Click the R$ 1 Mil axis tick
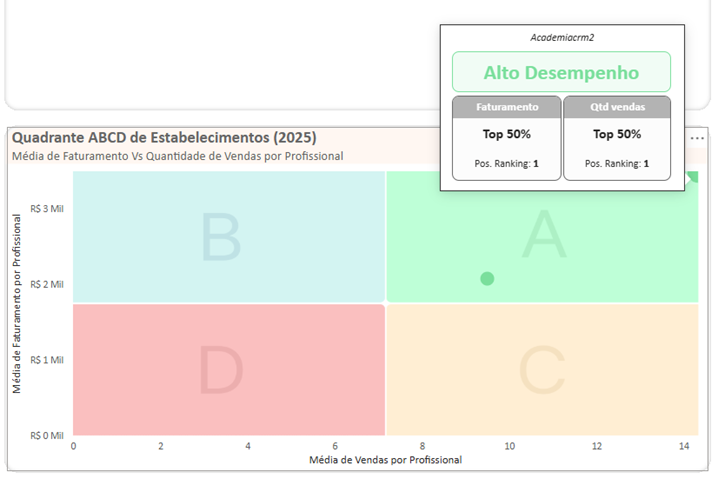718x479 pixels. tap(47, 359)
